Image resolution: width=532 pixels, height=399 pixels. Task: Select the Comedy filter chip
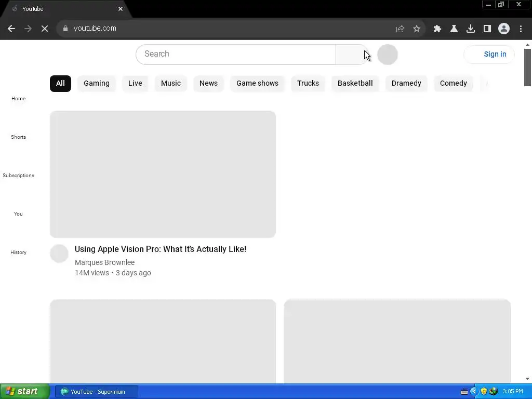(453, 84)
